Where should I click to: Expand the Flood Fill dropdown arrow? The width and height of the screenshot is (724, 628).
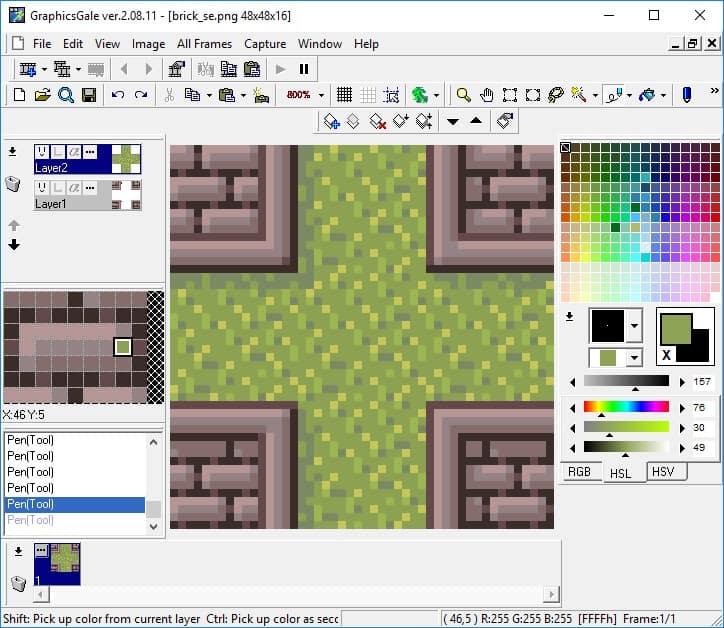pyautogui.click(x=663, y=96)
